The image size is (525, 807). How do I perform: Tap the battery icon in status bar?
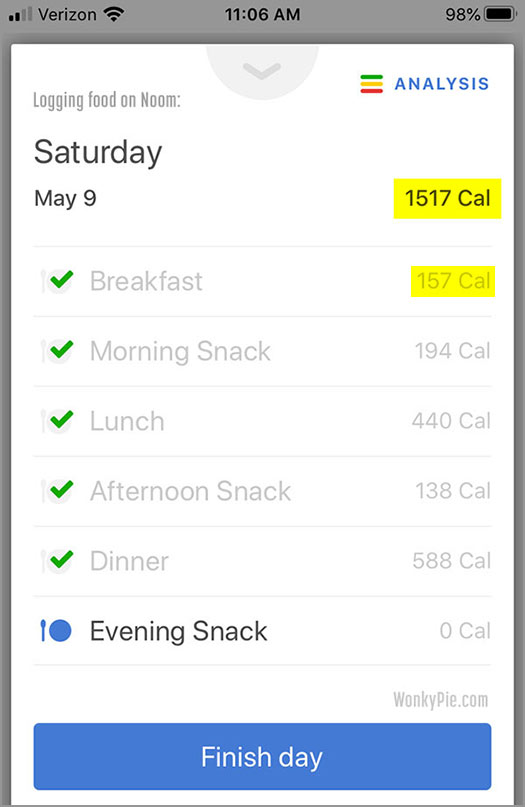501,14
